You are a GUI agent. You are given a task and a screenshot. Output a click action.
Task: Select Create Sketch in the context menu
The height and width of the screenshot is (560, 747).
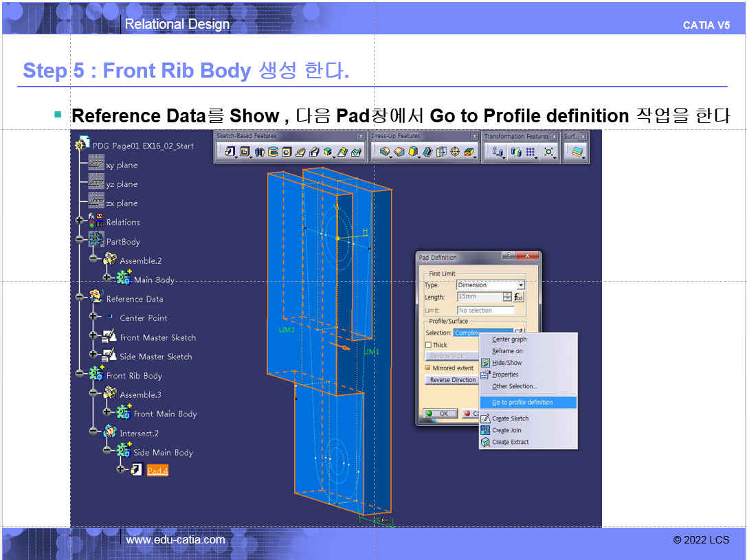point(510,418)
